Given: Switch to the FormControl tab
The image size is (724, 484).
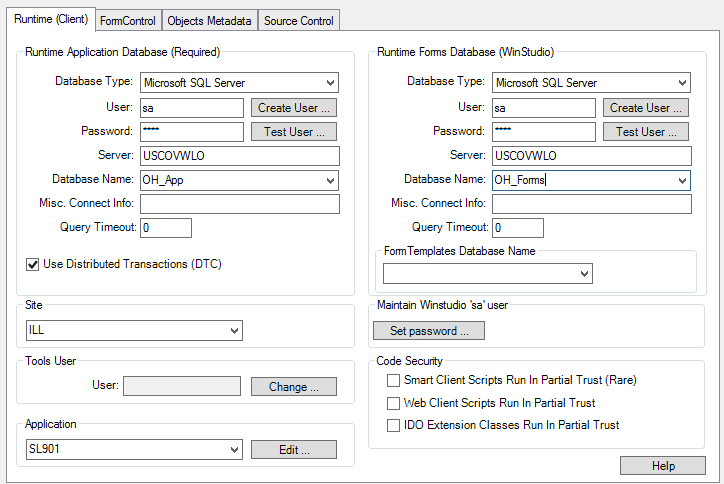Looking at the screenshot, I should pos(128,20).
